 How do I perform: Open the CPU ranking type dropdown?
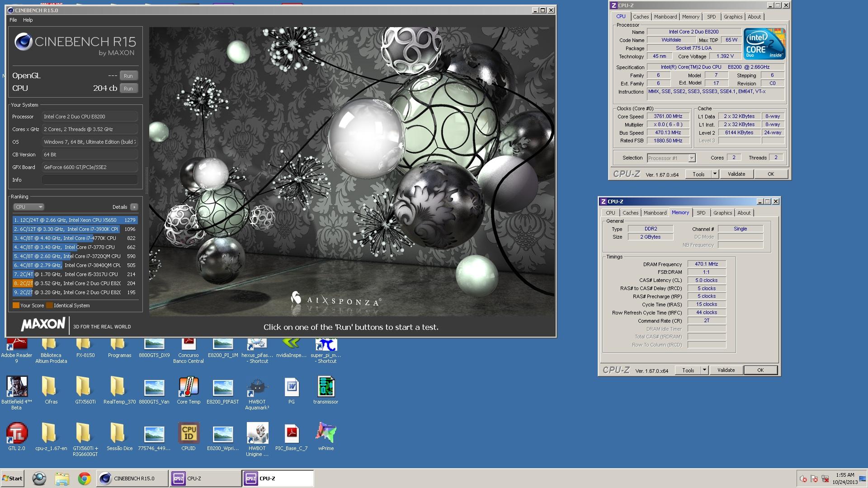[28, 207]
